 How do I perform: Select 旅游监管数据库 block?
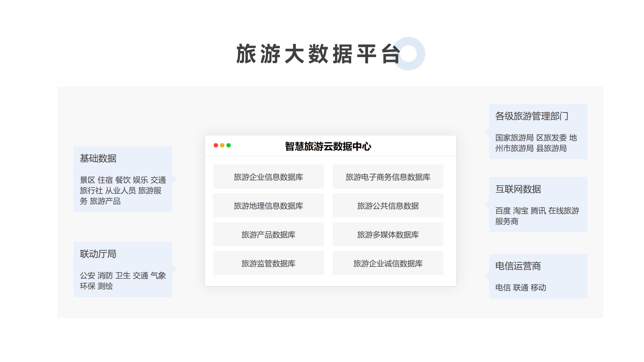click(268, 263)
